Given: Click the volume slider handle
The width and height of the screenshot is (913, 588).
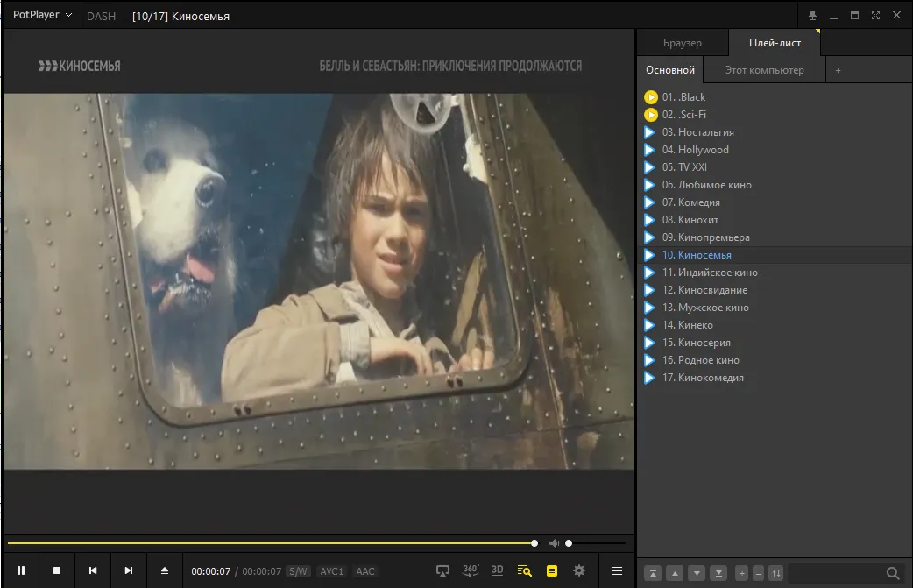Looking at the screenshot, I should point(569,543).
